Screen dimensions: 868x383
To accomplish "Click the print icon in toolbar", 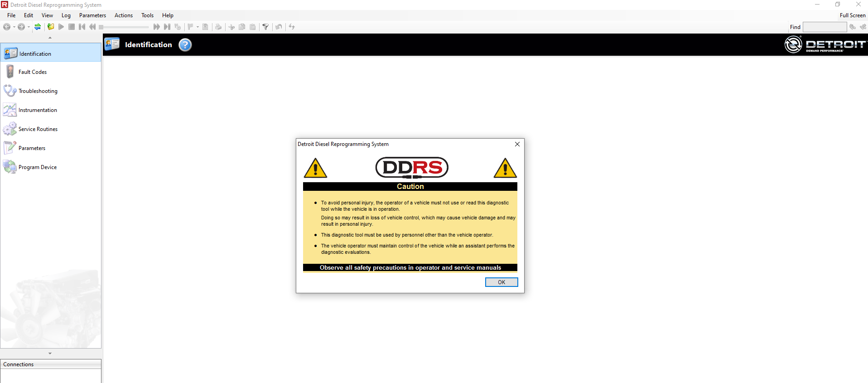I will coord(218,27).
